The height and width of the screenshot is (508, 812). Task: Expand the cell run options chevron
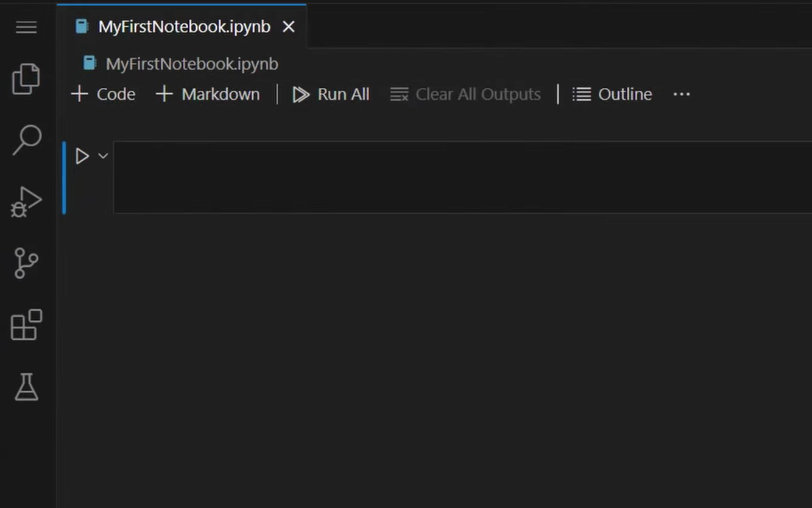click(102, 156)
